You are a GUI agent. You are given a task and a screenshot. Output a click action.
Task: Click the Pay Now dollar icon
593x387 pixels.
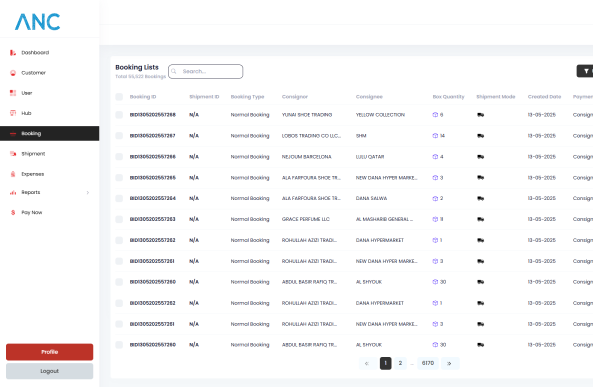click(x=13, y=212)
